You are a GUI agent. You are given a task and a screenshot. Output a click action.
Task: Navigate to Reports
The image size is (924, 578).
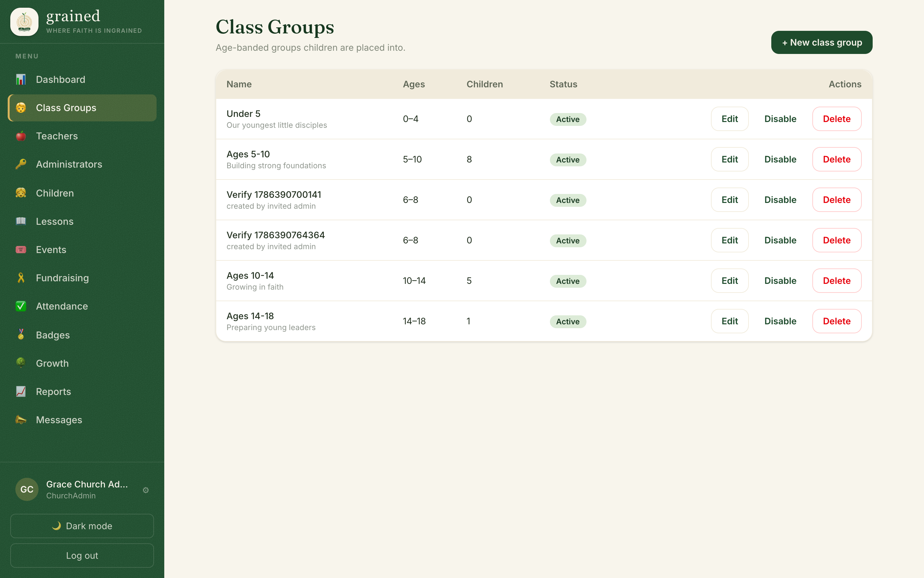[82, 391]
